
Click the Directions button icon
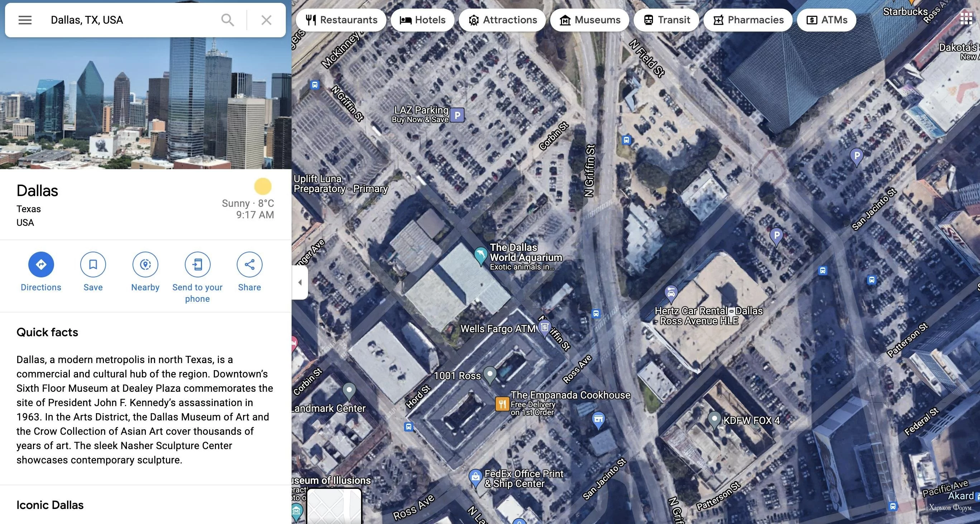click(41, 265)
